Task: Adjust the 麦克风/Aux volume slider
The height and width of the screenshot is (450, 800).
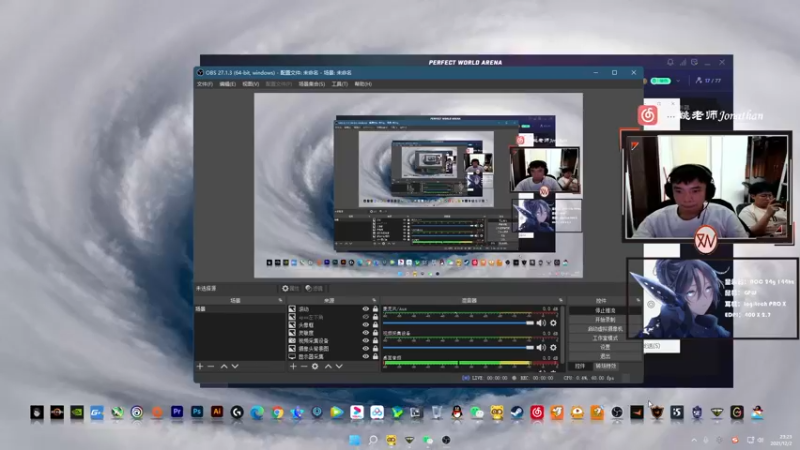Action: (x=458, y=323)
